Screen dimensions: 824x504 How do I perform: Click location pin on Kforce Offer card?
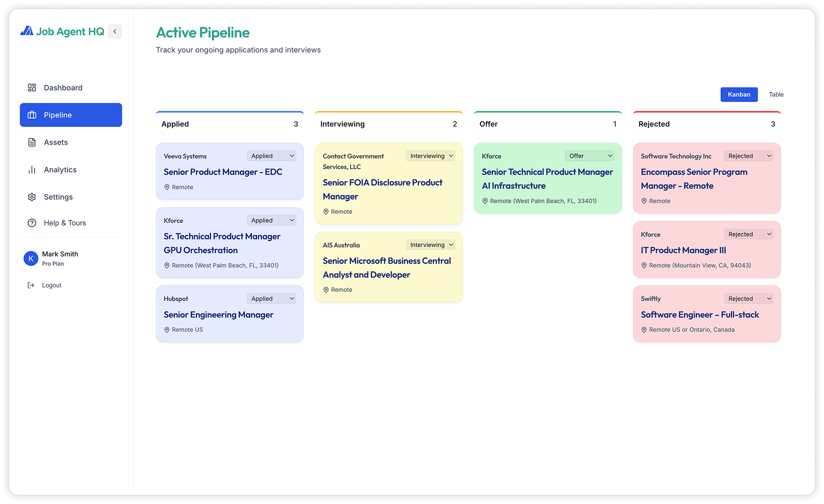pyautogui.click(x=485, y=201)
